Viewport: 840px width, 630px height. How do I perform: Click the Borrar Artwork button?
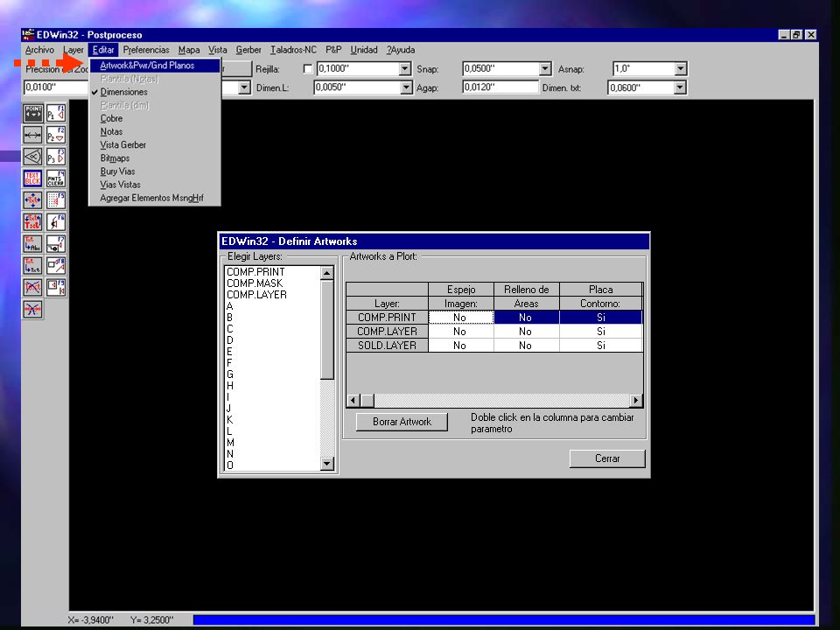402,422
